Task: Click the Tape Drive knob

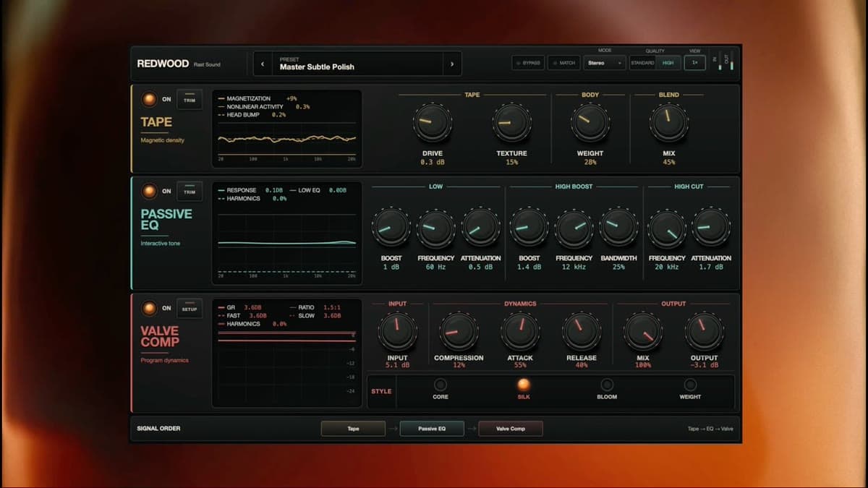Action: pos(433,122)
